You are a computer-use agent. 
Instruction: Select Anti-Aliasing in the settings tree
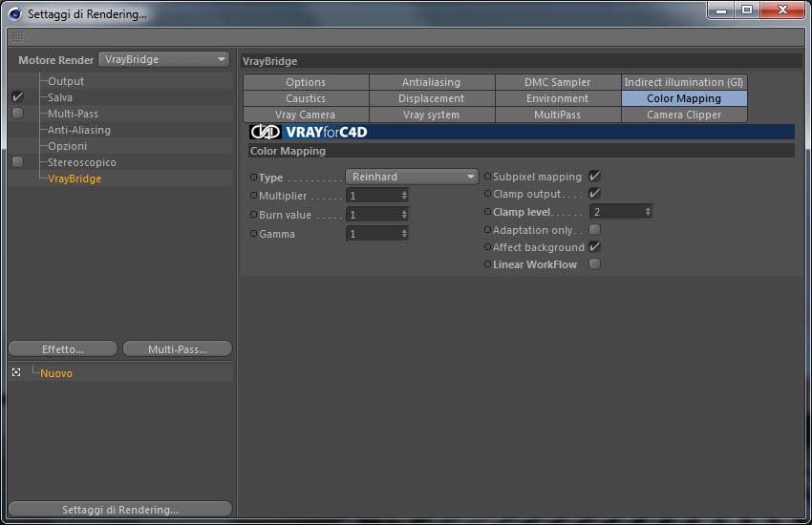(x=79, y=130)
